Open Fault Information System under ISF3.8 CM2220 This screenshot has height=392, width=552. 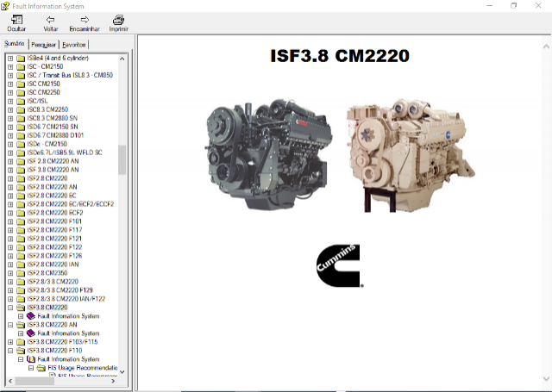pyautogui.click(x=68, y=316)
